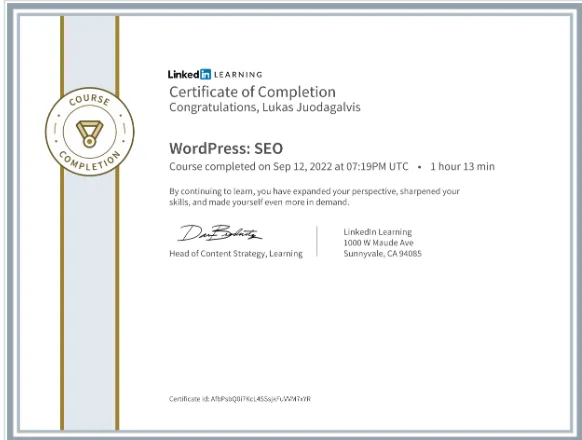Click the Certificate id line at bottom
Screen dimensions: 582x440
(240, 399)
